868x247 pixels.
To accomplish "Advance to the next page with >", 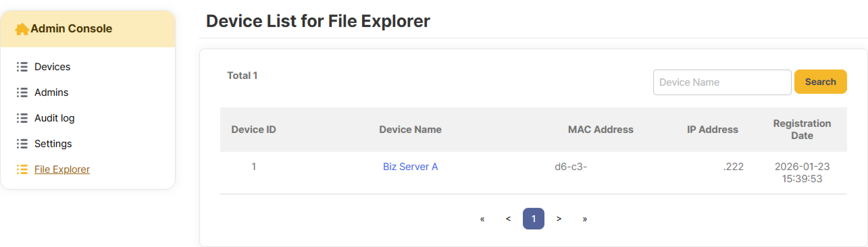I will point(559,219).
